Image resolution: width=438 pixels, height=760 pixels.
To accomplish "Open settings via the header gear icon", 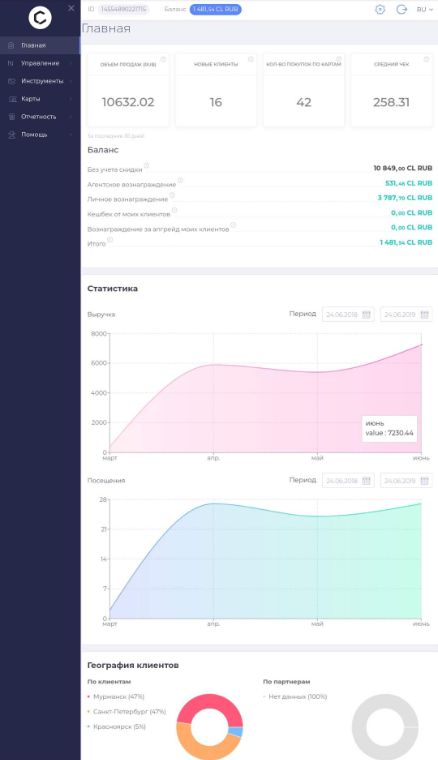I will [380, 9].
